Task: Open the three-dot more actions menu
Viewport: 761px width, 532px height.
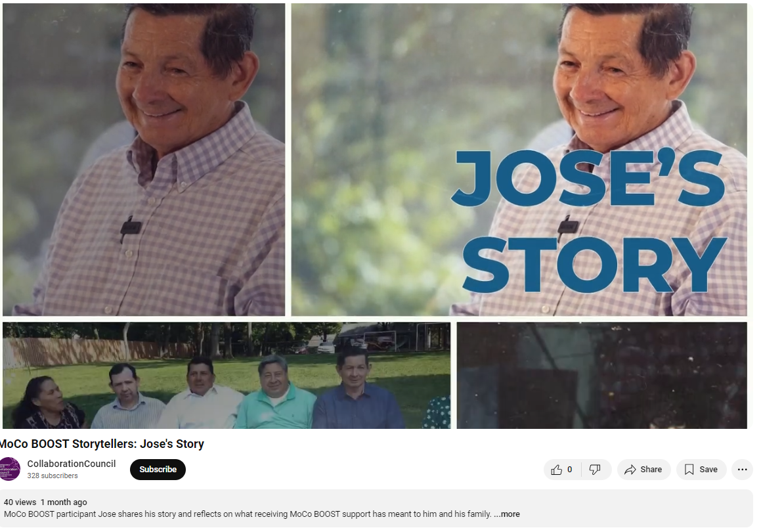Action: (x=742, y=470)
